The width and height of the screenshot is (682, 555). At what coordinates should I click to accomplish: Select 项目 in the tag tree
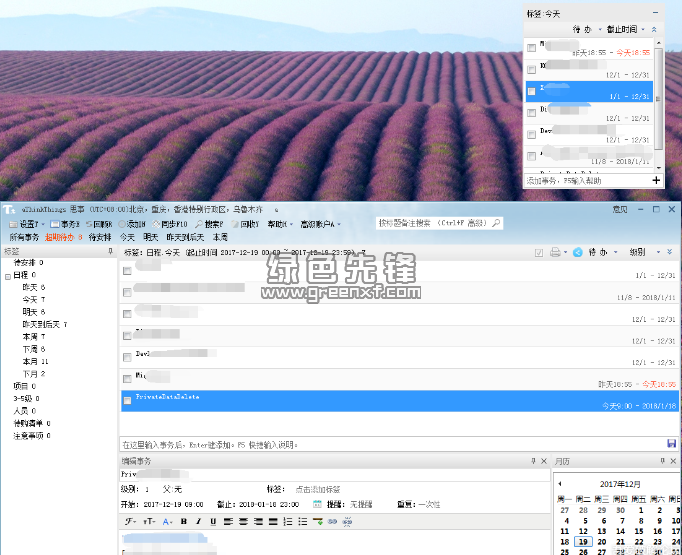(24, 386)
